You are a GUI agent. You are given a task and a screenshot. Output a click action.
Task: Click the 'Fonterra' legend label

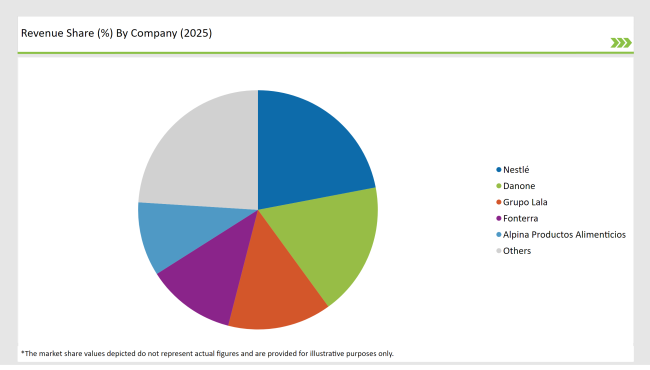tap(521, 218)
